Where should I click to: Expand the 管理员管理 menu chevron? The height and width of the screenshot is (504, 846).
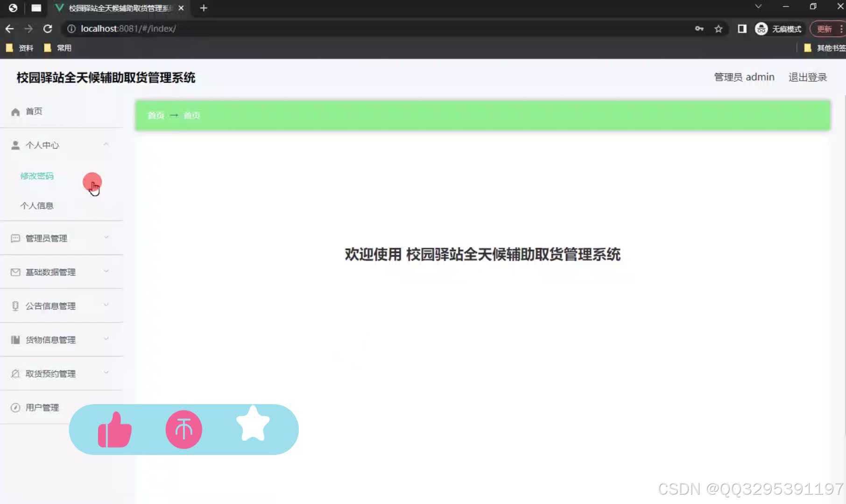106,238
